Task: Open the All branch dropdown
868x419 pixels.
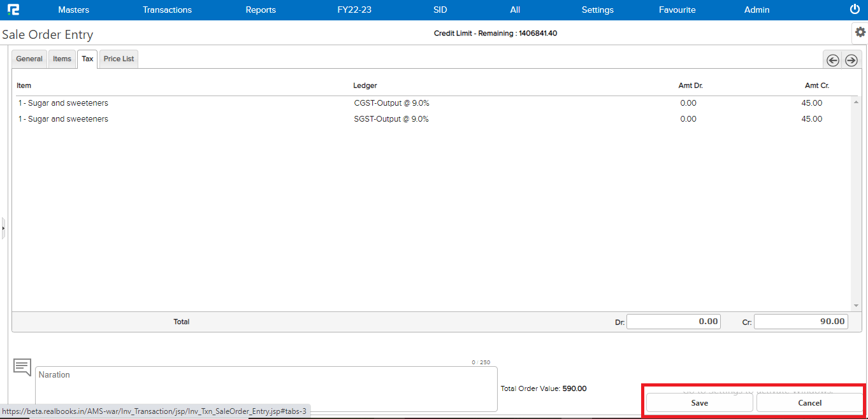Action: pyautogui.click(x=515, y=10)
